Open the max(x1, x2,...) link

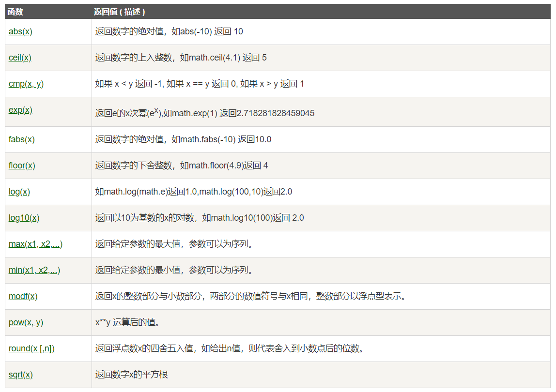tap(35, 244)
